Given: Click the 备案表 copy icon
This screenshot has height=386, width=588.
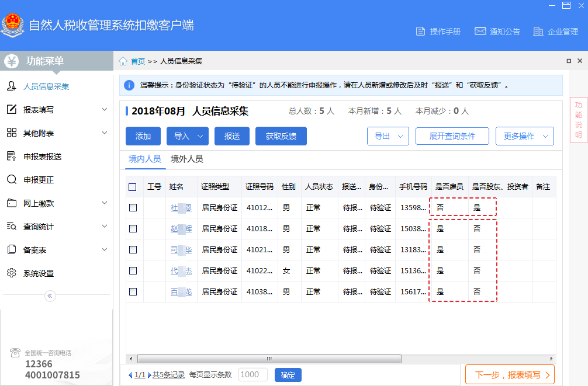Looking at the screenshot, I should [x=12, y=249].
